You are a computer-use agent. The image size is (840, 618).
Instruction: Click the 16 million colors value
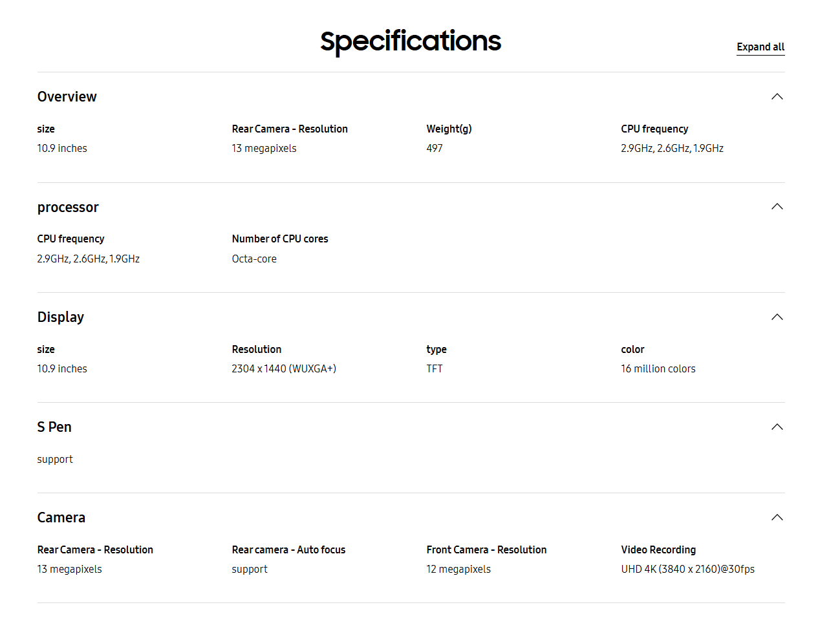[x=658, y=369]
